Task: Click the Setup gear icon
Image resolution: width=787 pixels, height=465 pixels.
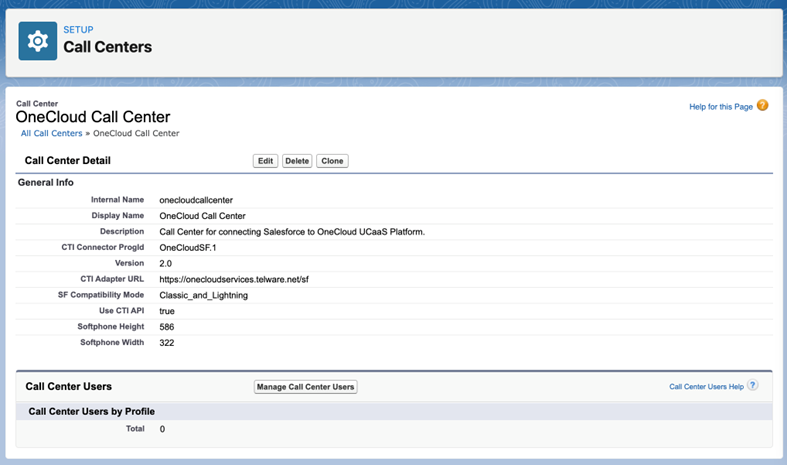Action: pos(38,41)
